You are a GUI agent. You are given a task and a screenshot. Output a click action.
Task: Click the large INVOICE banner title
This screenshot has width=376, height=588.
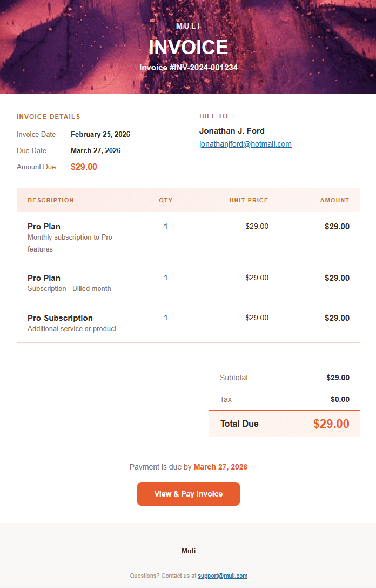188,47
